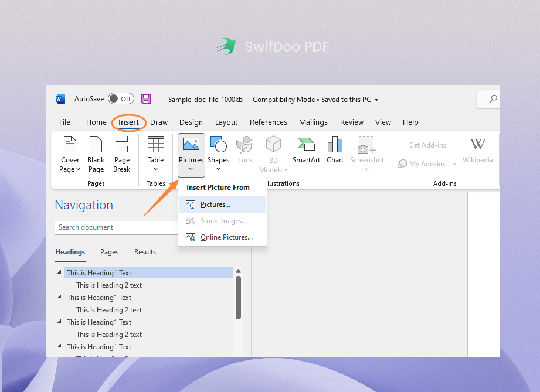Select third 'This is Heading 2 text' entry
This screenshot has height=392, width=540.
(x=109, y=335)
